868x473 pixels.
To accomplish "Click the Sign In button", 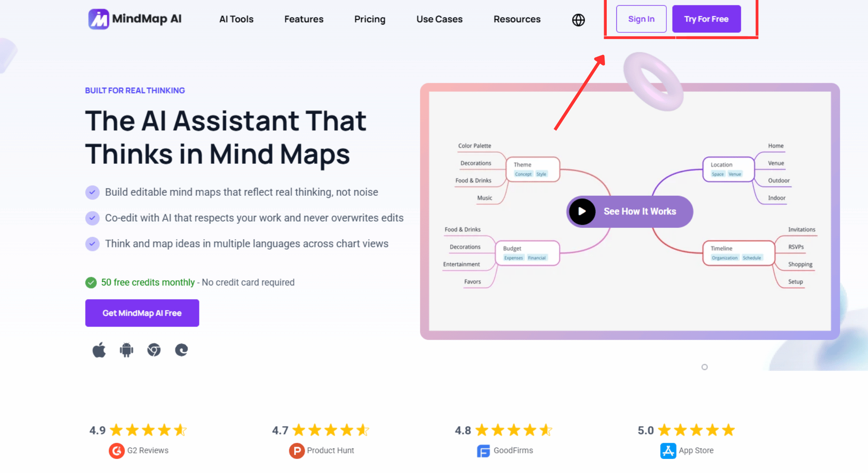I will click(641, 18).
